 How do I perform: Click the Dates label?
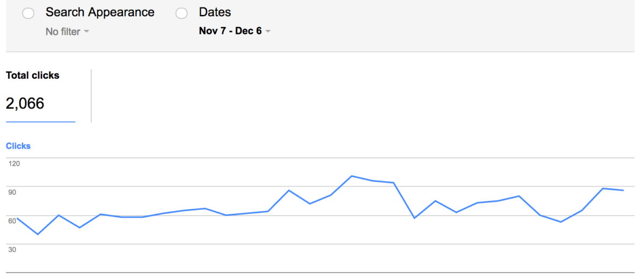point(215,12)
